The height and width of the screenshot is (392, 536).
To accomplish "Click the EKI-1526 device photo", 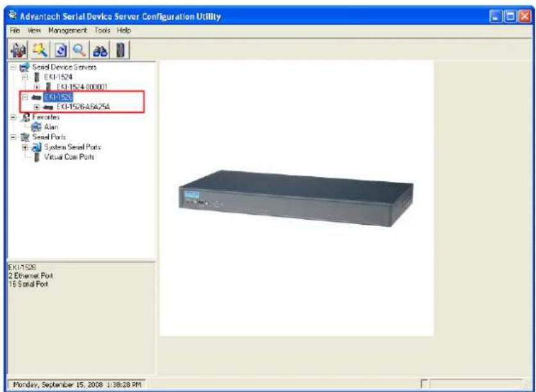I will point(296,199).
